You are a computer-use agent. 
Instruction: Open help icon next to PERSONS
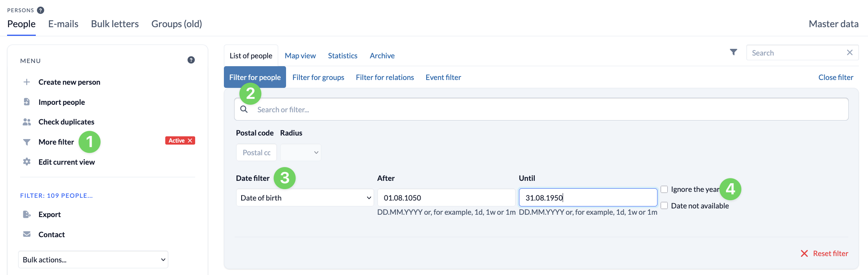point(41,10)
